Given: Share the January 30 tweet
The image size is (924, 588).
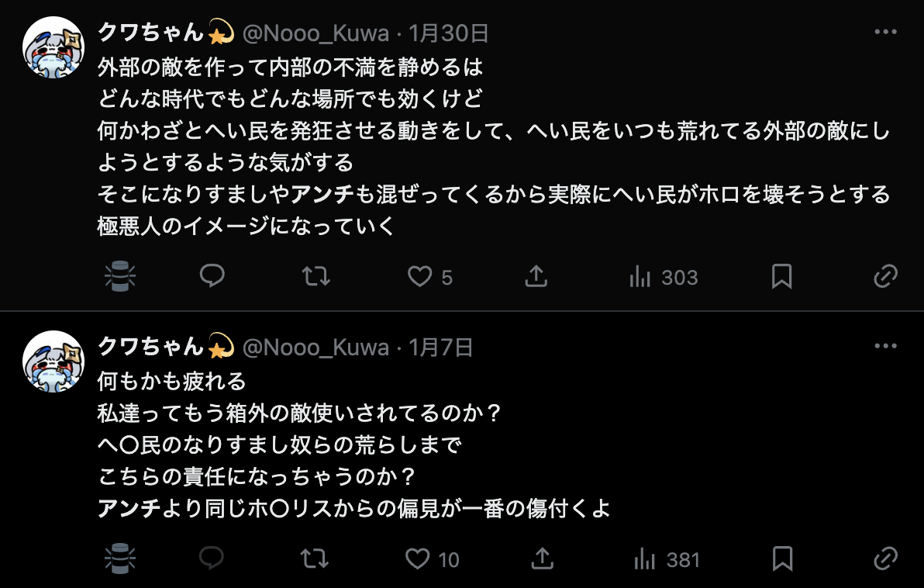Looking at the screenshot, I should click(x=536, y=276).
